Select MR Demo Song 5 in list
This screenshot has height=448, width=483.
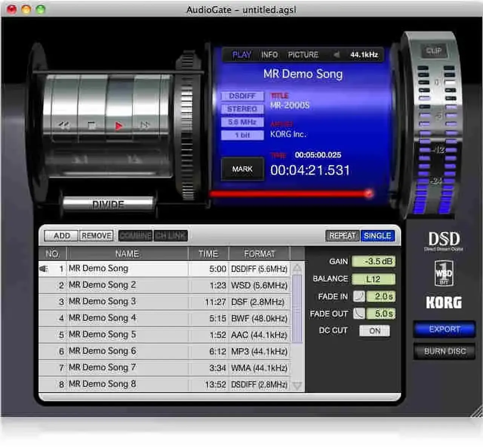point(102,335)
